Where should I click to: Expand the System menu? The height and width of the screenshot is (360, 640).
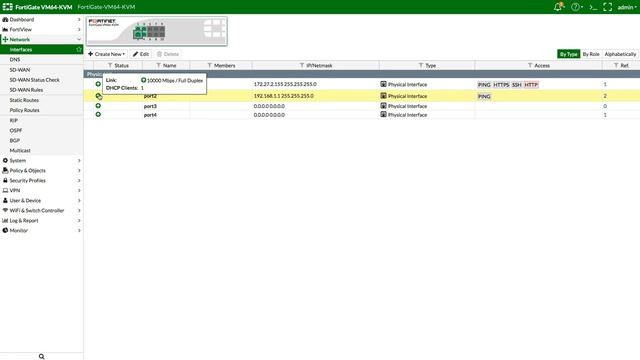(41, 160)
